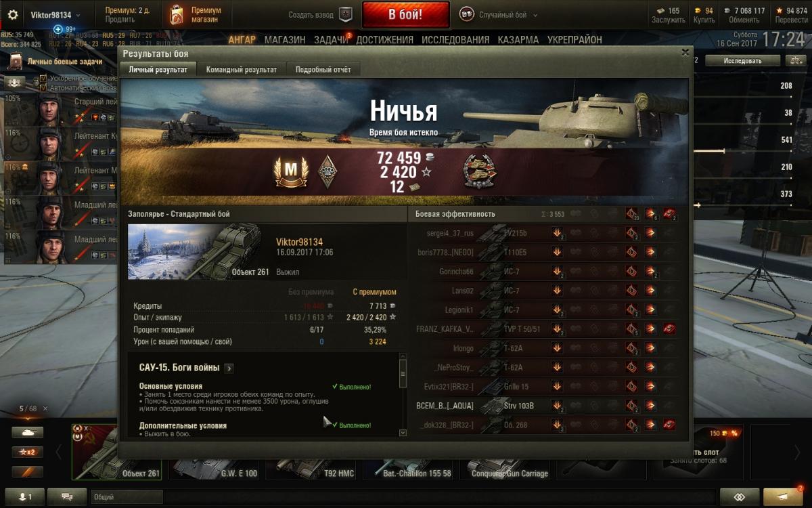Viewport: 812px width, 508px height.
Task: Click Продлить premium link
Action: click(120, 20)
